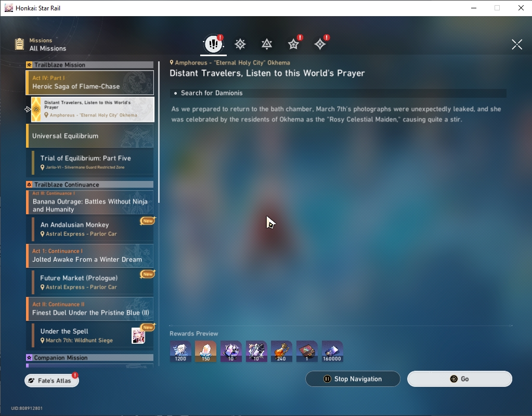Open the Trailblaze Continuance triangle filter icon
The image size is (532, 416).
267,44
